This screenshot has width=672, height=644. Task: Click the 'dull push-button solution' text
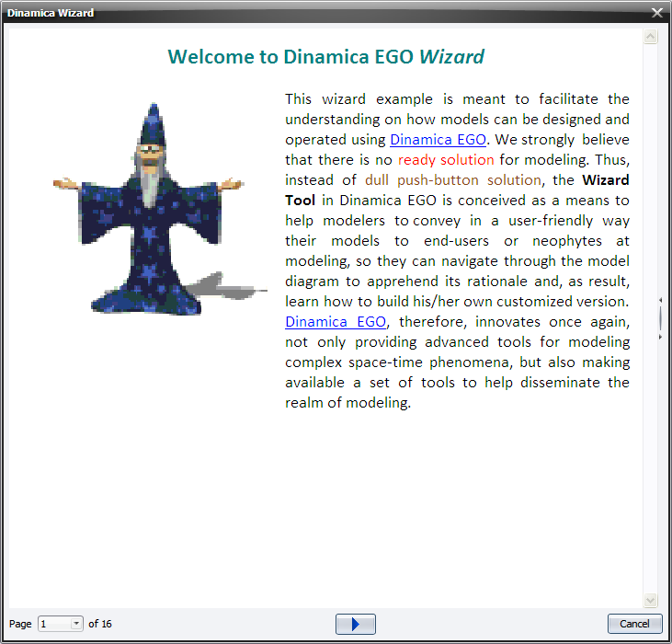pyautogui.click(x=453, y=180)
